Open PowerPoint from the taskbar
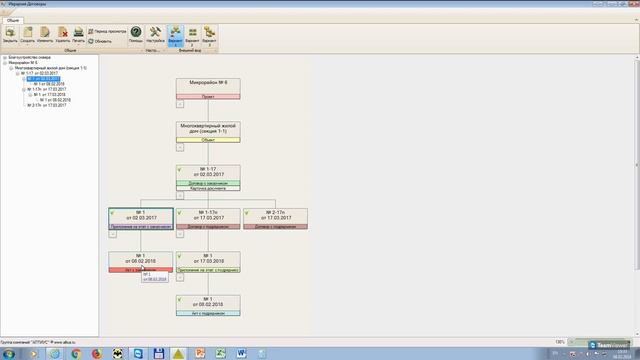 coord(200,353)
